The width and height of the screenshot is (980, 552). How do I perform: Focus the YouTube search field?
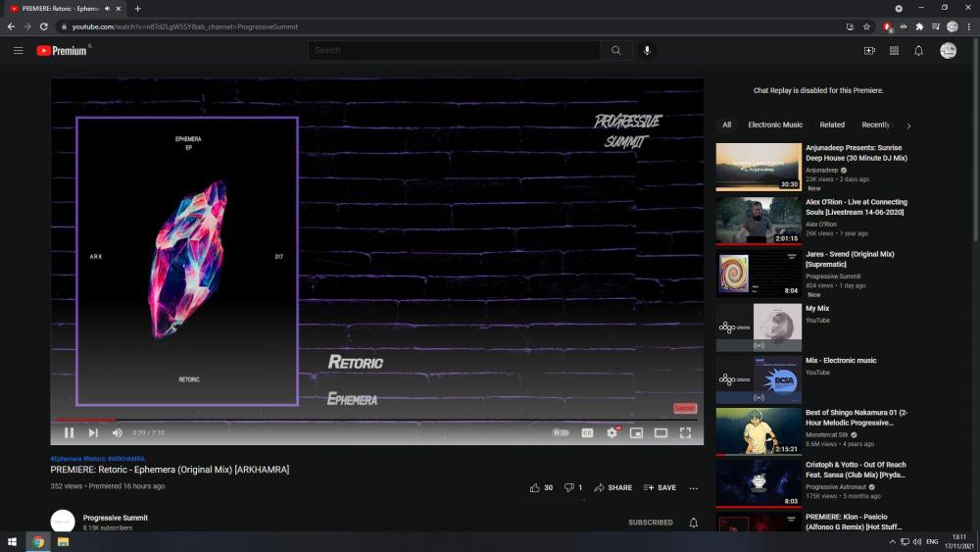455,51
